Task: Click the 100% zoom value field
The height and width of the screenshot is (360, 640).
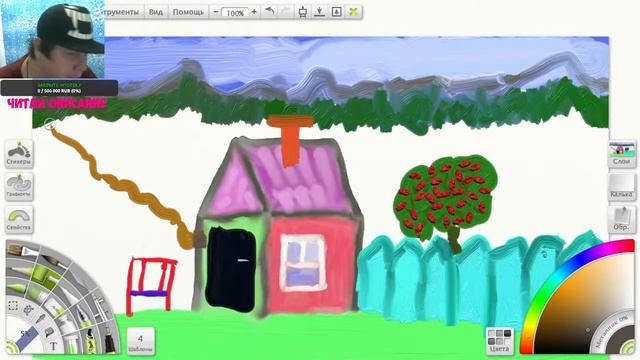Action: 235,13
